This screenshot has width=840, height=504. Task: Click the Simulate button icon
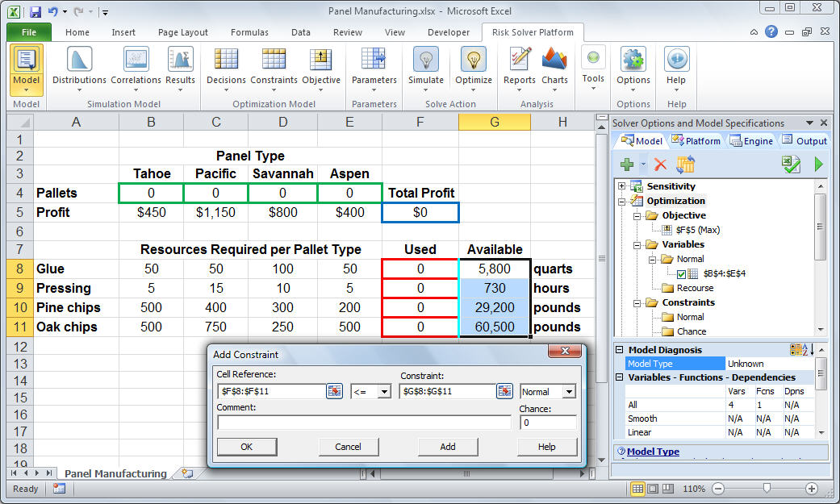click(x=425, y=60)
